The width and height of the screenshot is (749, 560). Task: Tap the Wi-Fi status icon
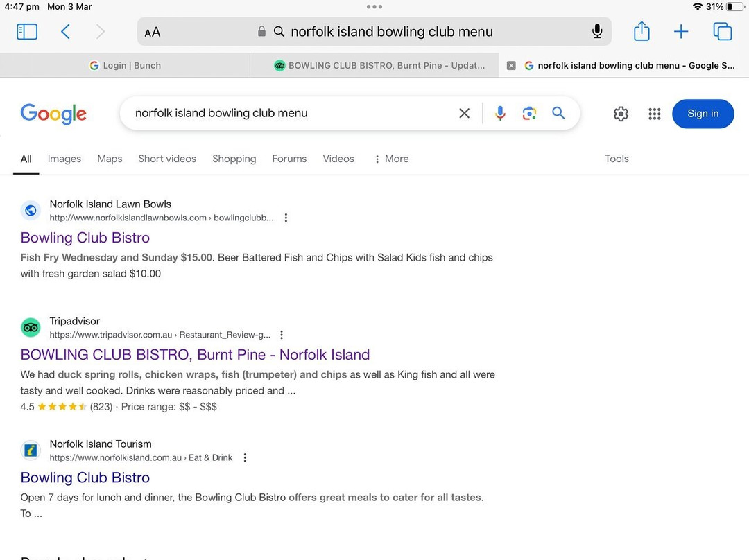pyautogui.click(x=698, y=7)
